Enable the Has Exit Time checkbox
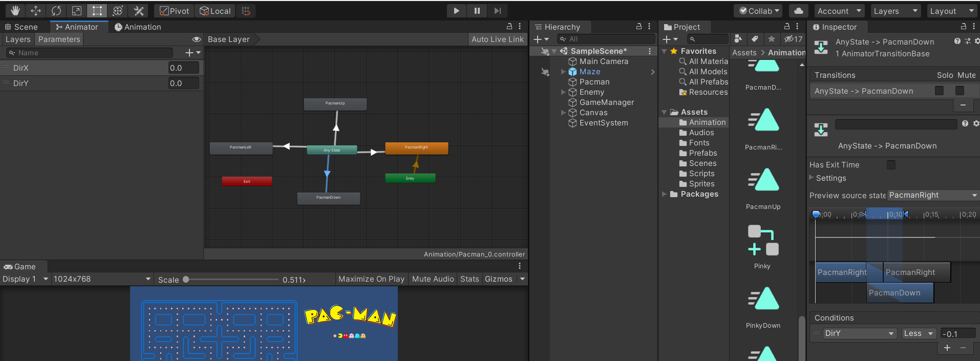This screenshot has height=361, width=980. click(x=891, y=165)
